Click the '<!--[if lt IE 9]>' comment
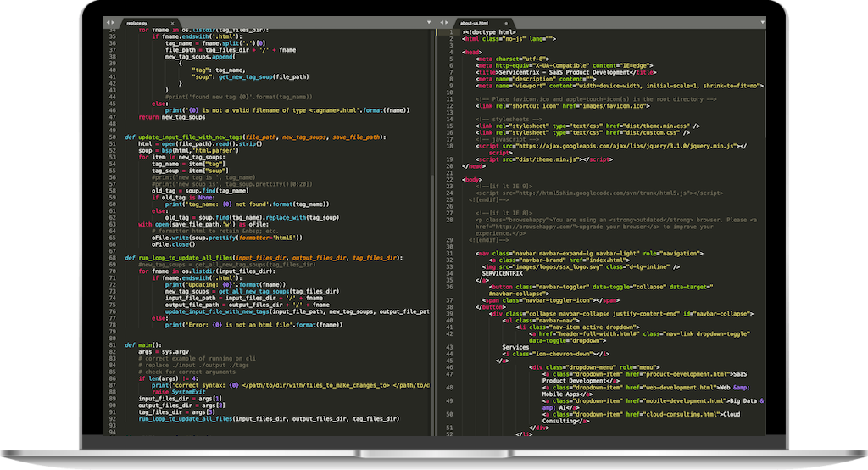The height and width of the screenshot is (470, 868). 504,187
